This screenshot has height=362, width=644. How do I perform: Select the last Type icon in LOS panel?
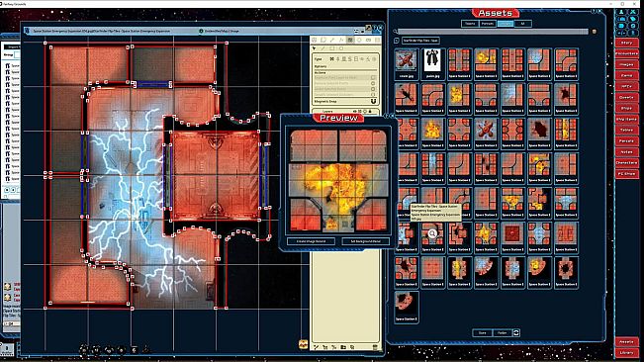[374, 59]
